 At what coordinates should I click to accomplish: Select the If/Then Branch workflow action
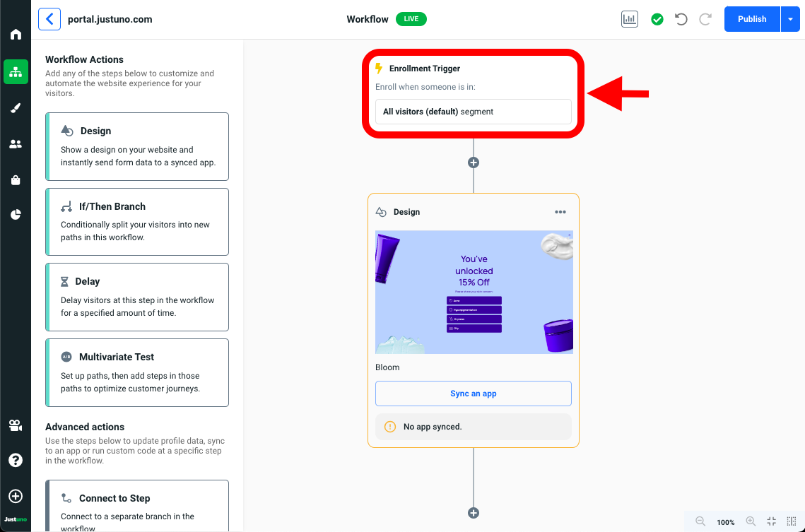[137, 221]
